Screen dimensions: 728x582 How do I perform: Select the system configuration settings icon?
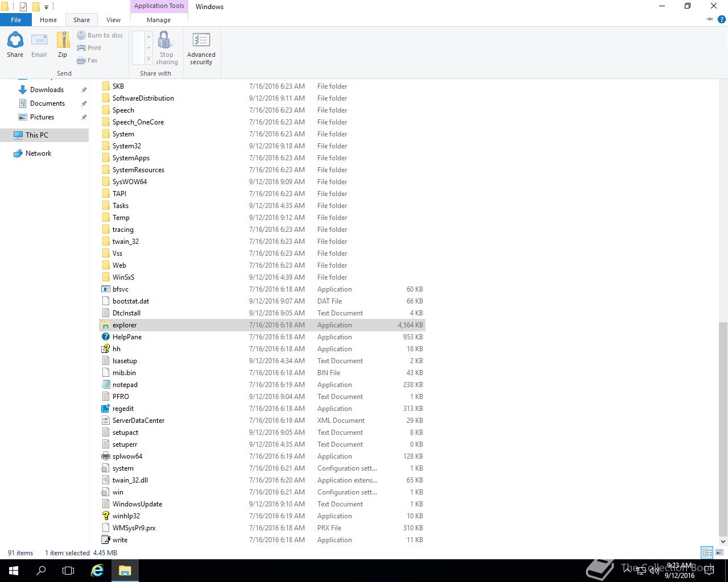pos(105,468)
